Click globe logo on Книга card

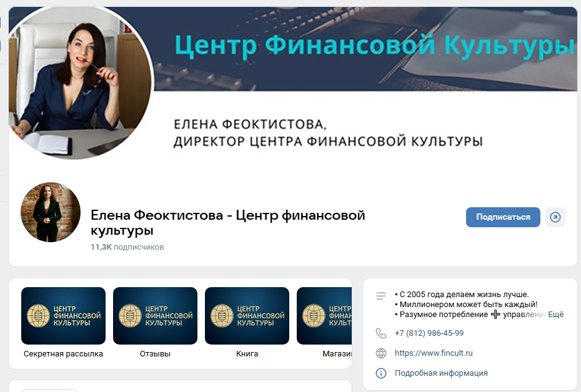tap(222, 316)
